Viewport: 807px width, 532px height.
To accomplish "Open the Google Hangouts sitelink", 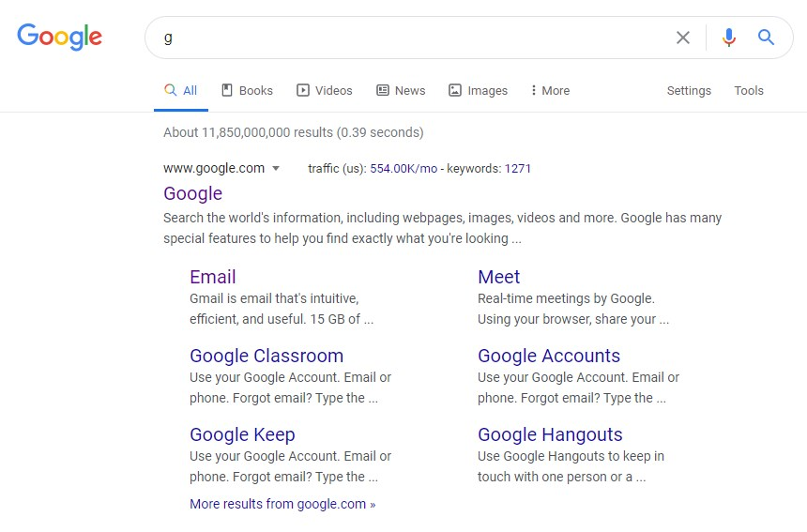I will point(550,434).
